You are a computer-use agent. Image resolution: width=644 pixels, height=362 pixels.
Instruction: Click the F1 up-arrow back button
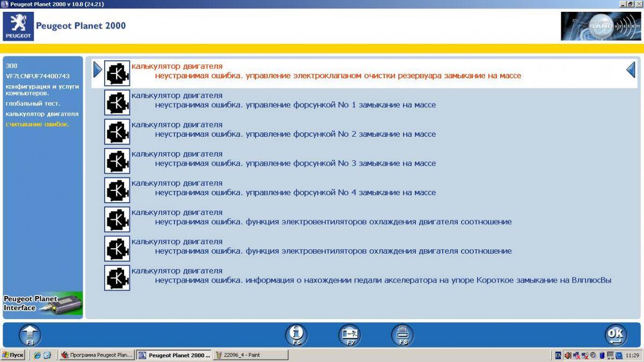click(x=30, y=335)
